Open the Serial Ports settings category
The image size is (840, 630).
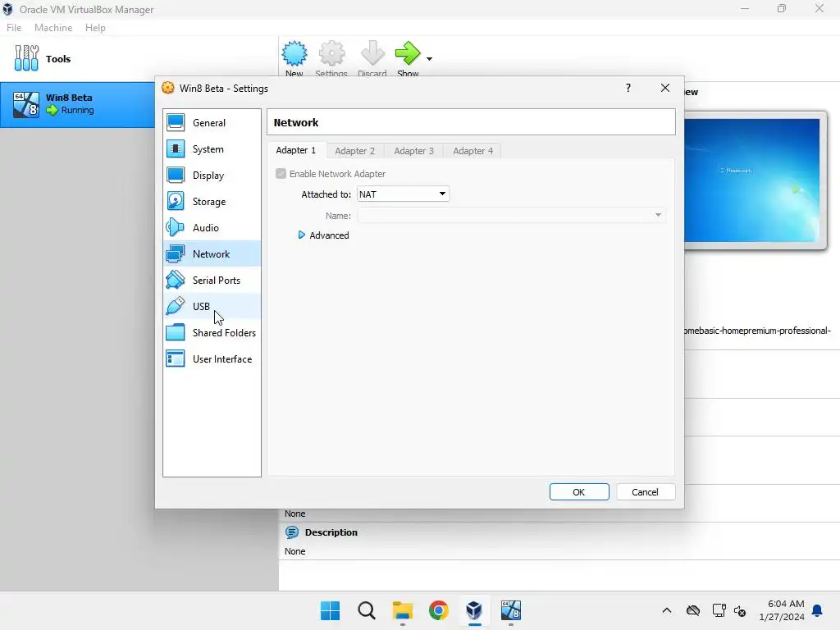[212, 281]
